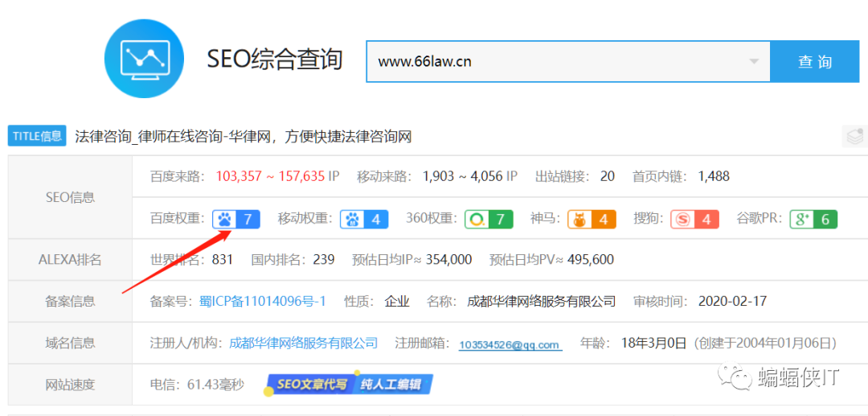This screenshot has height=416, width=868.
Task: Click the 360权重 badge icon
Action: [x=489, y=220]
